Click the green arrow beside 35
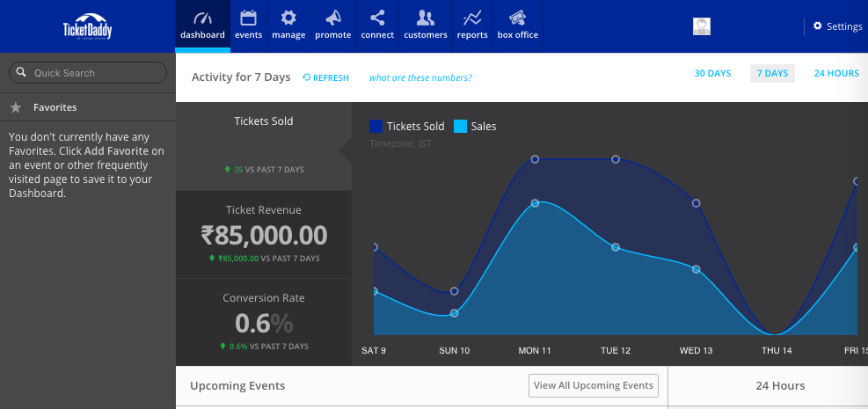This screenshot has height=409, width=868. click(x=227, y=170)
